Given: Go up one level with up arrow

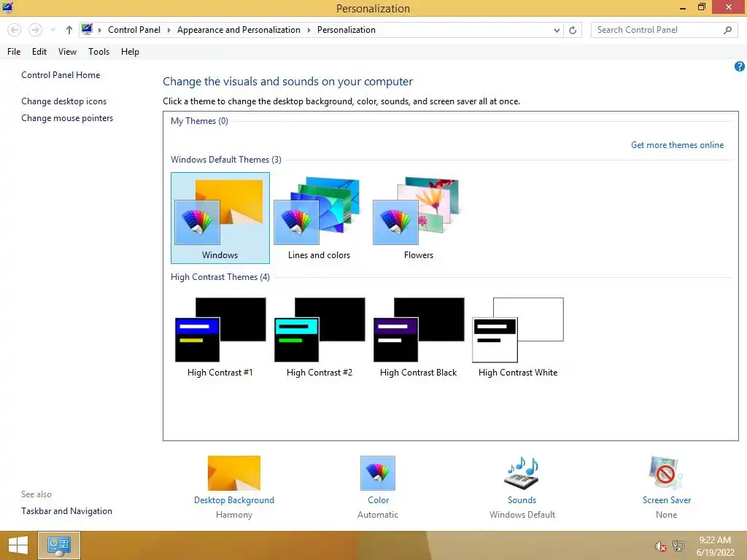Looking at the screenshot, I should 69,30.
